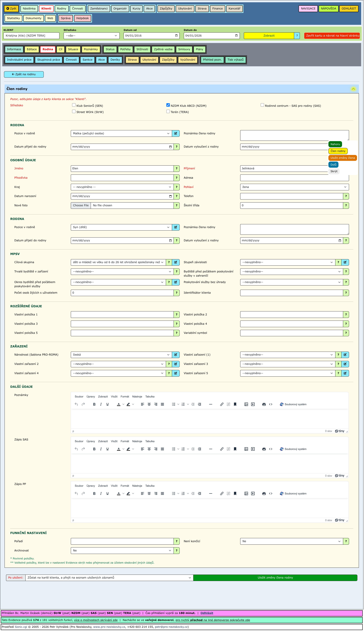Click the edit icon beside the Matka position
364x635 pixels.
coord(176,134)
